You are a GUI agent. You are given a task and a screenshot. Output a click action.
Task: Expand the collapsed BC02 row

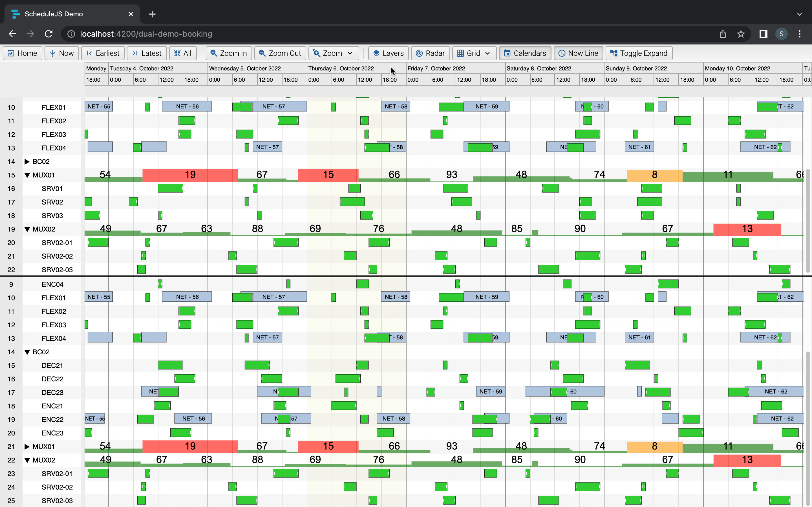coord(27,161)
